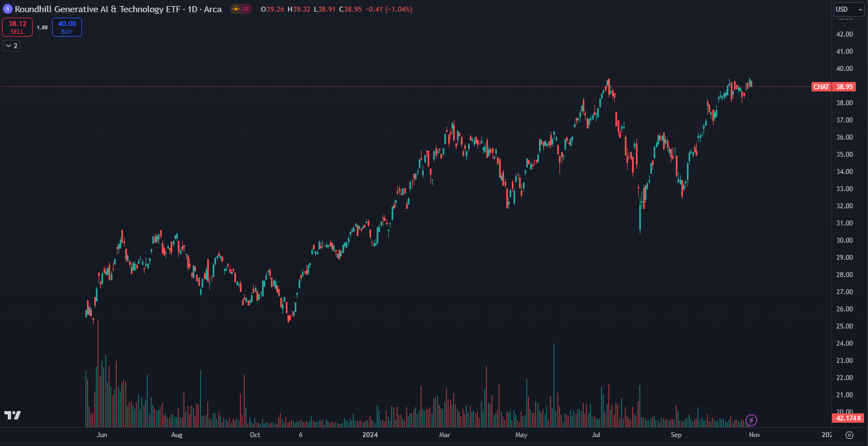Click the 1.88 spread value
The width and height of the screenshot is (868, 446).
42,27
